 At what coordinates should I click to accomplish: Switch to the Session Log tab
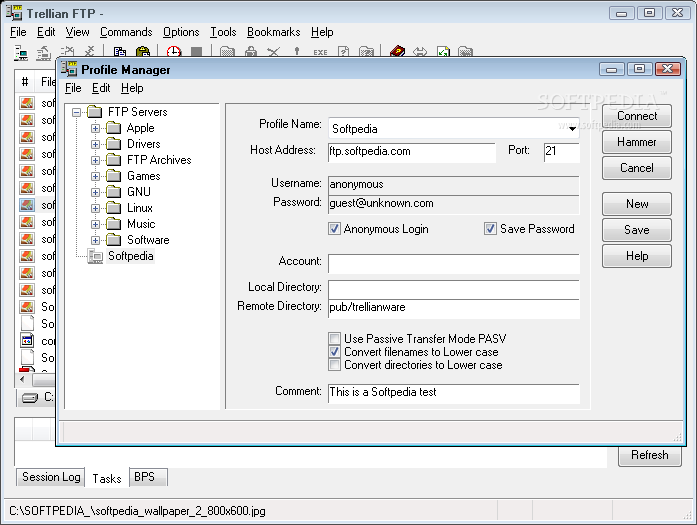pyautogui.click(x=51, y=477)
